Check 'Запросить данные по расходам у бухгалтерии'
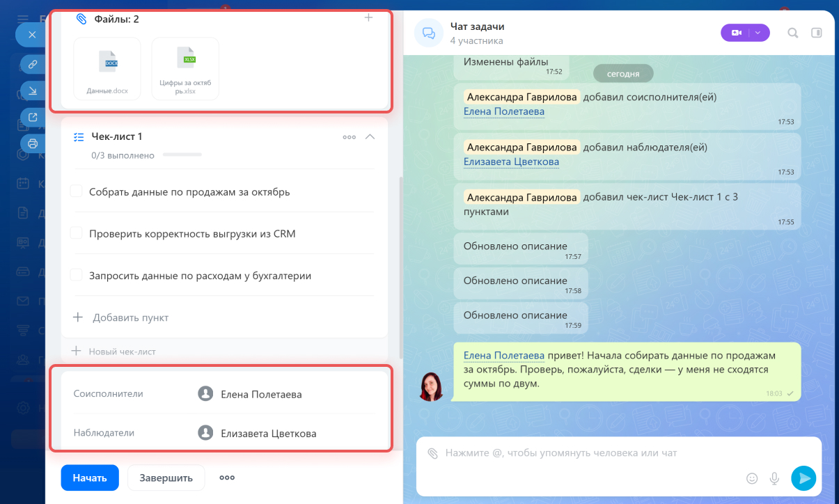The image size is (839, 504). pos(77,275)
